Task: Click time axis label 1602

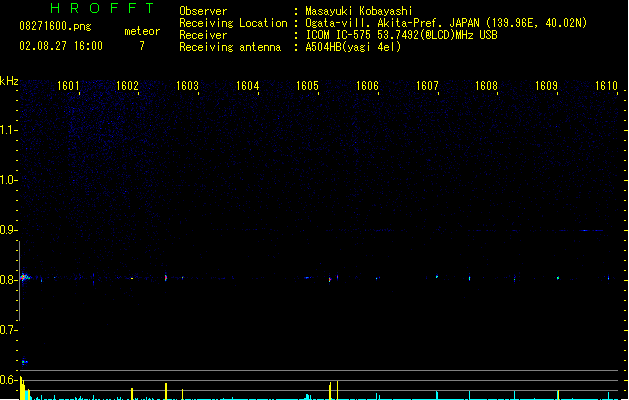Action: pyautogui.click(x=127, y=86)
